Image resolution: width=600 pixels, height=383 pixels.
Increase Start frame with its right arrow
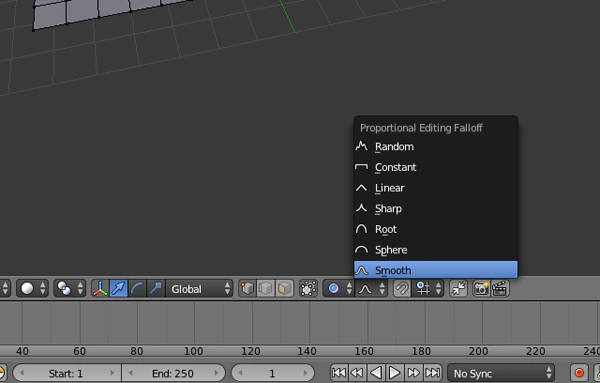point(112,373)
